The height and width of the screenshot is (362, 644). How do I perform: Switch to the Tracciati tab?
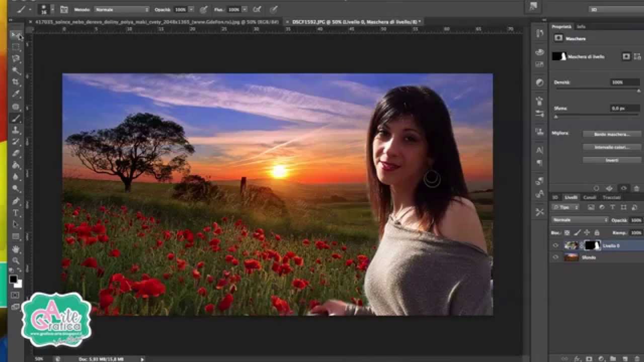click(x=612, y=198)
